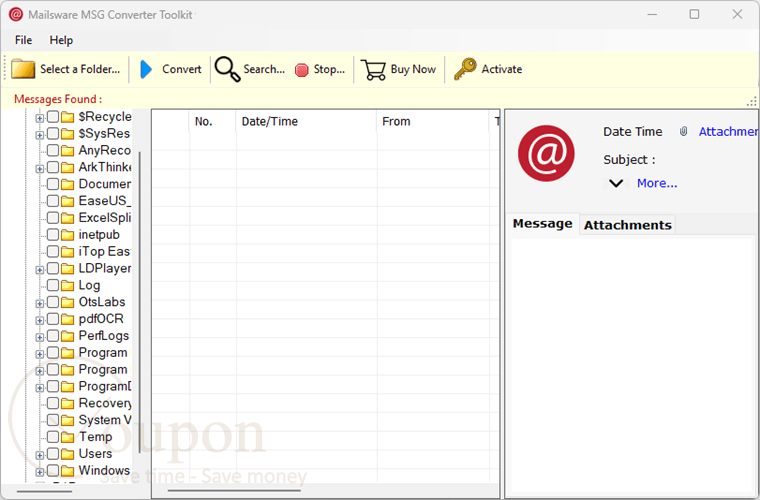Click the Select a Folder icon
Screen dimensions: 760x500
(x=23, y=69)
